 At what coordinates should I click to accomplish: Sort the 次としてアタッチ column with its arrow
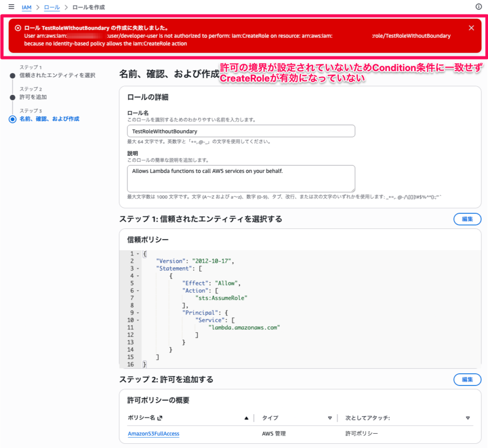click(468, 418)
